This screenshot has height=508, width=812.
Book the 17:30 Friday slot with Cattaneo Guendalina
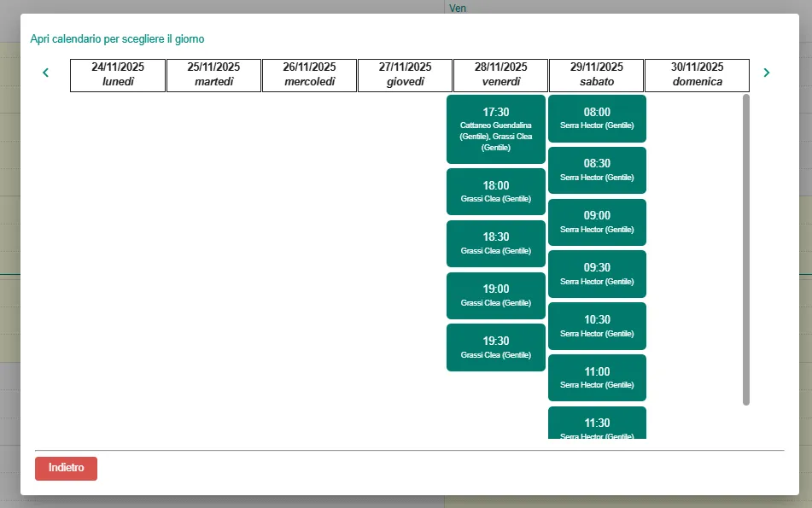tap(495, 129)
